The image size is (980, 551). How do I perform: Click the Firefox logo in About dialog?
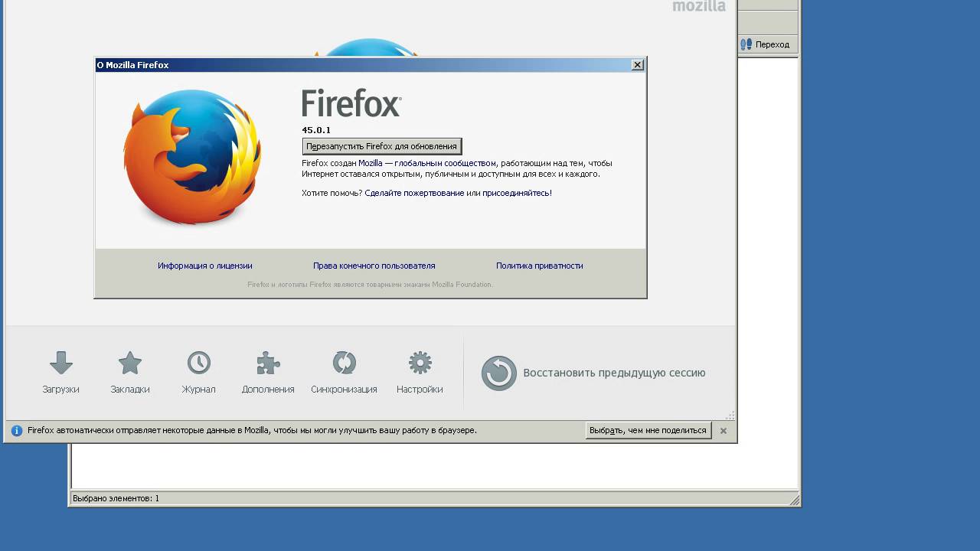pyautogui.click(x=192, y=157)
